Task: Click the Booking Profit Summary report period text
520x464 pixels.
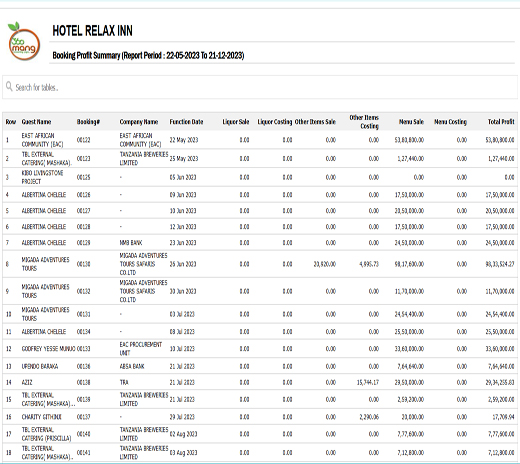Action: coord(148,55)
